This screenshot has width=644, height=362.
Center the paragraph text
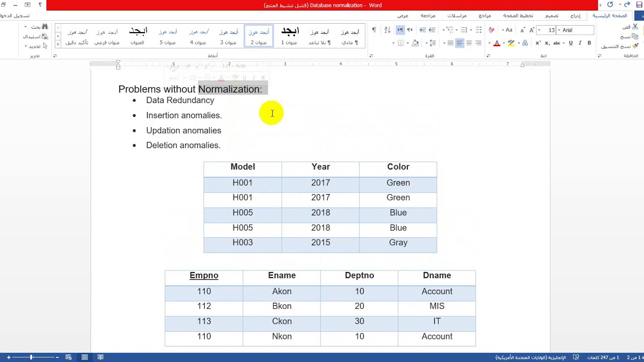(x=469, y=43)
